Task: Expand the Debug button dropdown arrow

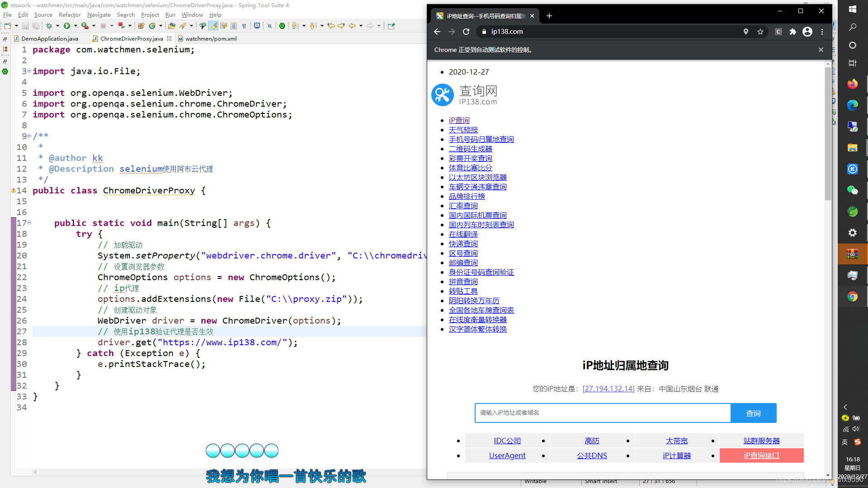Action: coord(57,26)
